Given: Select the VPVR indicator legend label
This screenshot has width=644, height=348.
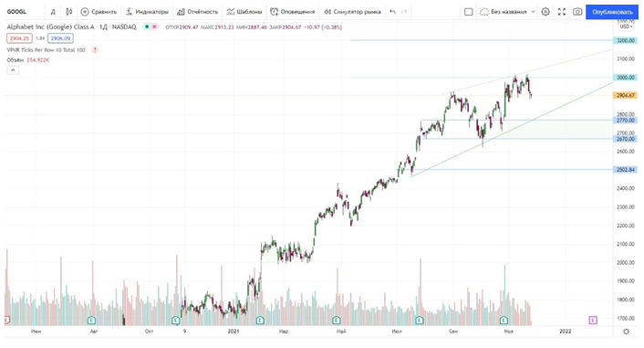Looking at the screenshot, I should [46, 49].
